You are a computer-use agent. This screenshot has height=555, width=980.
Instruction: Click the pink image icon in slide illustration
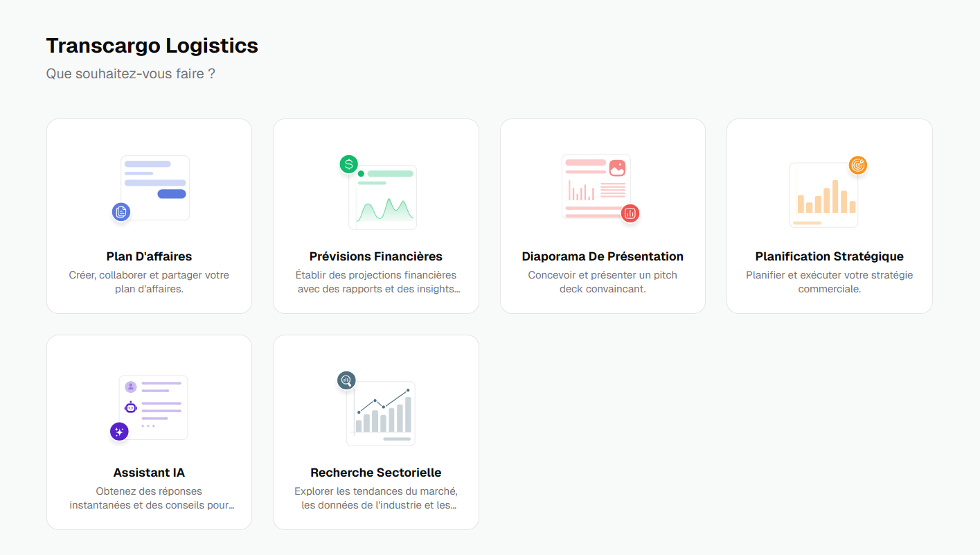coord(617,168)
